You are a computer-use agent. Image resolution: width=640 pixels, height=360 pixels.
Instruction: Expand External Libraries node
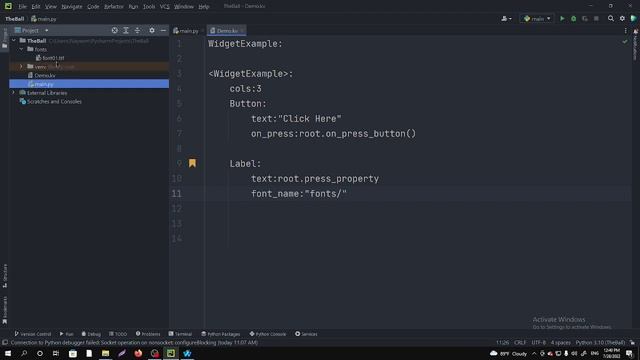click(x=14, y=93)
